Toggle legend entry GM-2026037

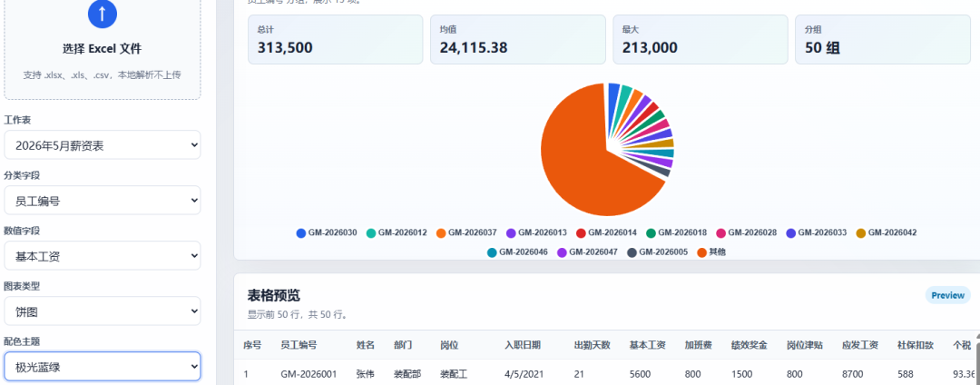click(x=467, y=232)
